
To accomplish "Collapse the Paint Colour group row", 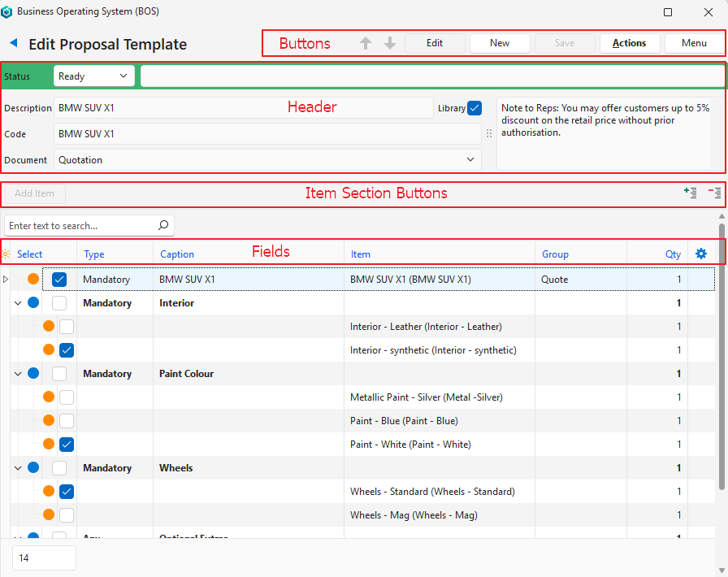I will [18, 374].
